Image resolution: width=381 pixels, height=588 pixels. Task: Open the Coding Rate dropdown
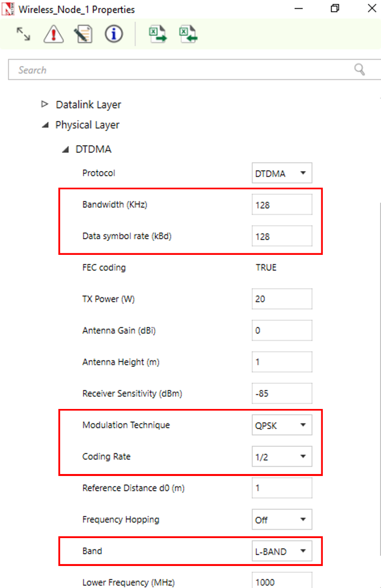coord(281,456)
